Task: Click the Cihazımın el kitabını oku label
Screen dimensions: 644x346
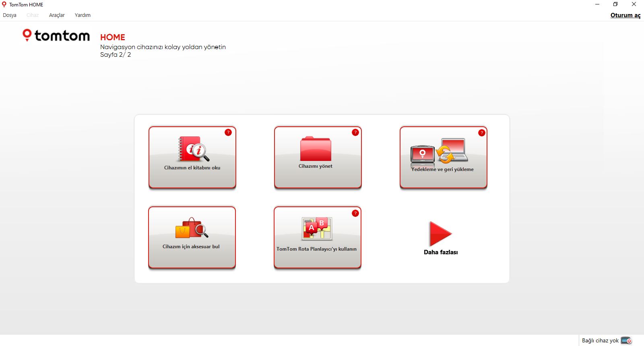Action: [x=192, y=168]
